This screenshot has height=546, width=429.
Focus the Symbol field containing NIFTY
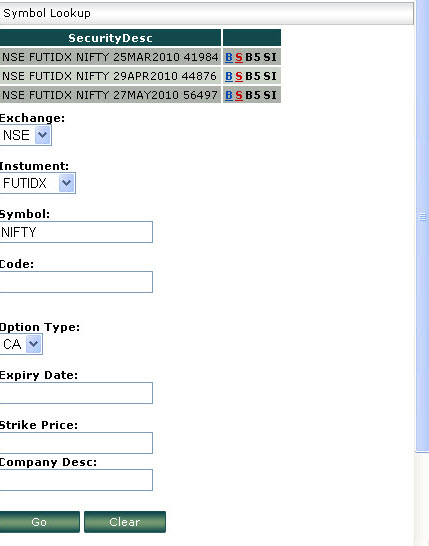[x=76, y=232]
